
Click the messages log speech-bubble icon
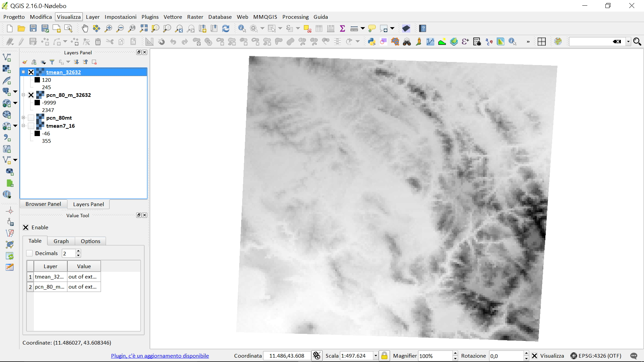634,356
